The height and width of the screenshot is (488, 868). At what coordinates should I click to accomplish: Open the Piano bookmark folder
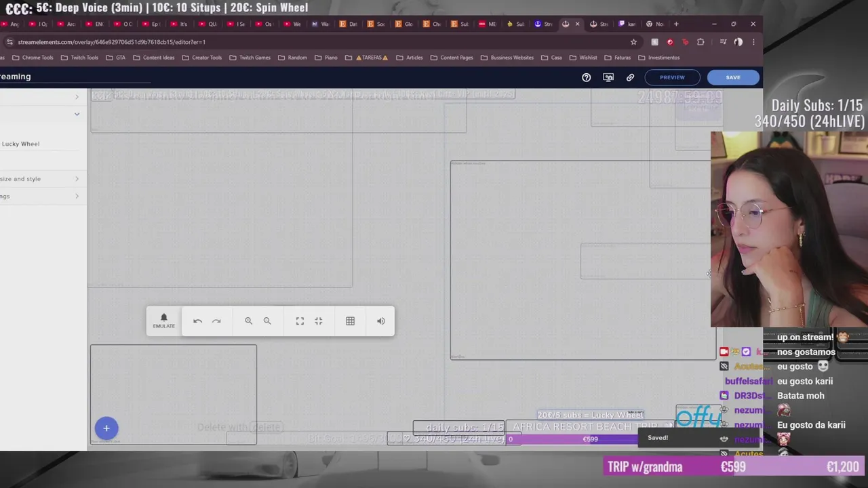(x=326, y=58)
